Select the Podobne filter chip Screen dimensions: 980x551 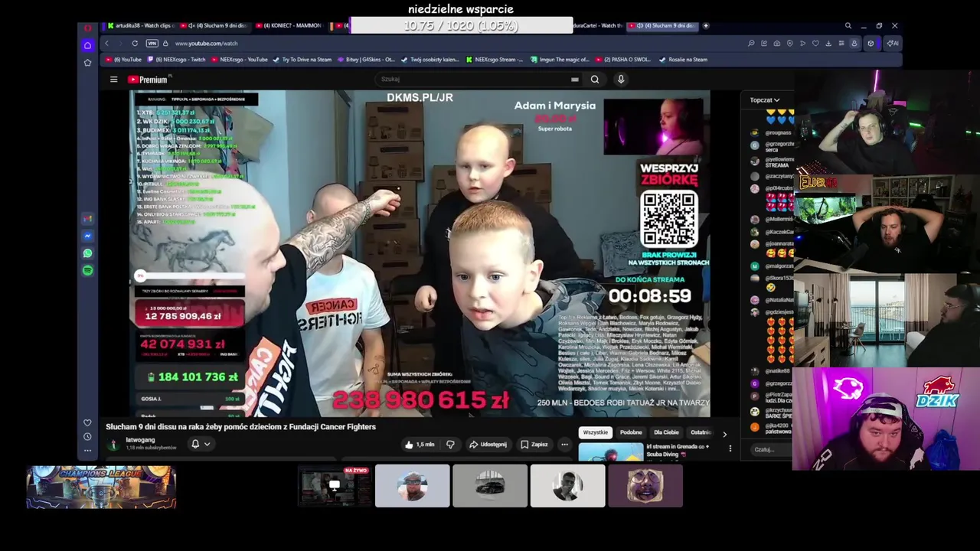pyautogui.click(x=631, y=432)
